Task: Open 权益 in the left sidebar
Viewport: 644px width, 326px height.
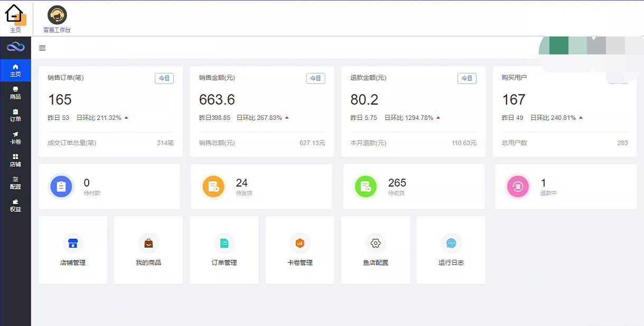Action: pos(15,206)
